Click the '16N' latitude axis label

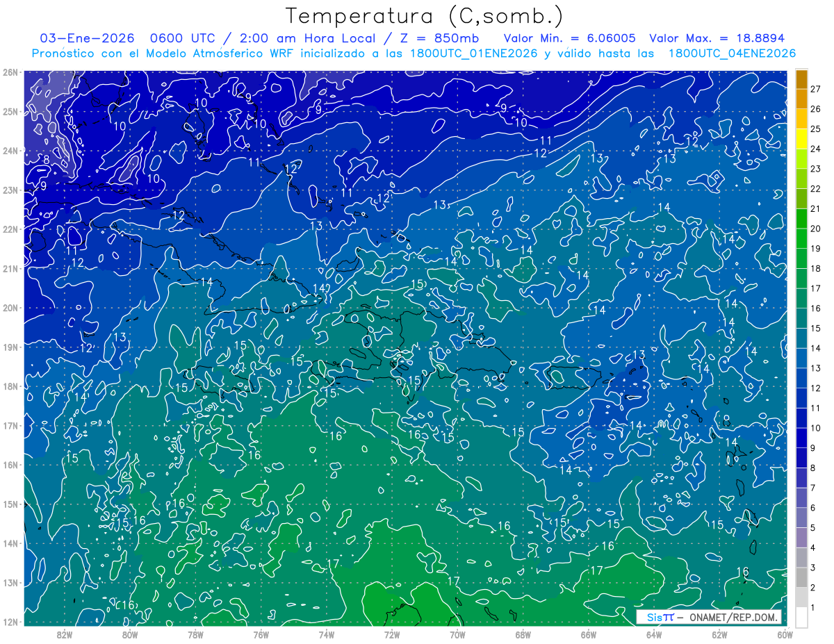(10, 465)
